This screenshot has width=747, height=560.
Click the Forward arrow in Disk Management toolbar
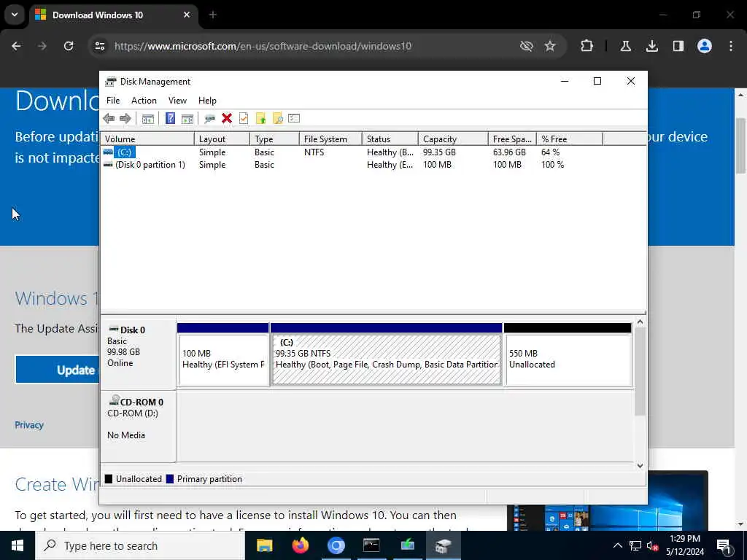tap(125, 119)
